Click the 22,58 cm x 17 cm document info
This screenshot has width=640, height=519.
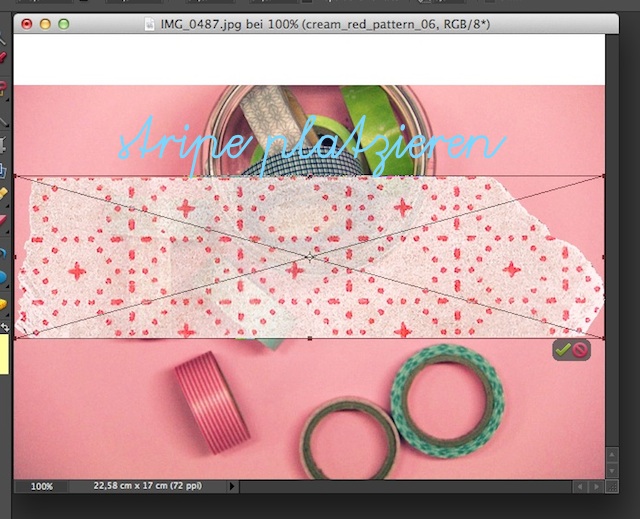tap(147, 486)
